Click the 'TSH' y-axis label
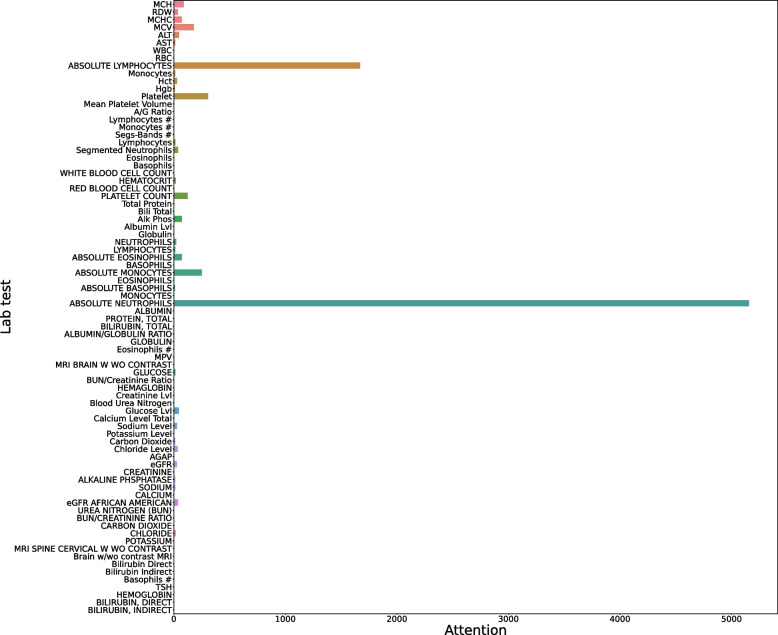Screen dimensions: 778x635 point(163,586)
